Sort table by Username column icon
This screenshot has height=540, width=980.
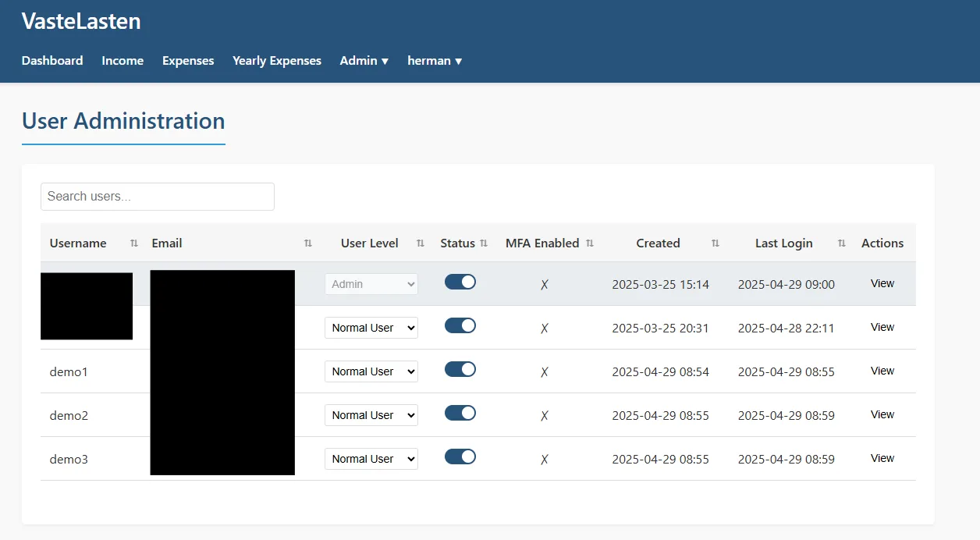click(x=134, y=243)
